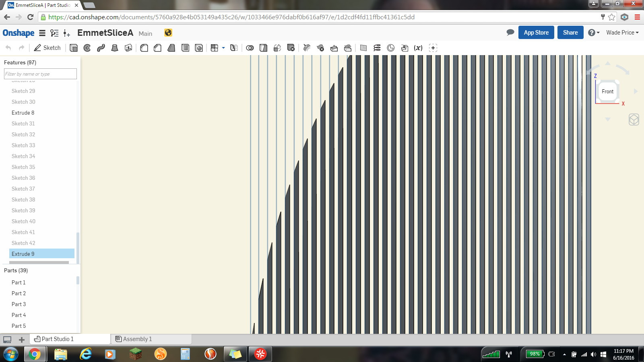Select the Revolve tool icon
644x362 pixels.
pos(87,48)
